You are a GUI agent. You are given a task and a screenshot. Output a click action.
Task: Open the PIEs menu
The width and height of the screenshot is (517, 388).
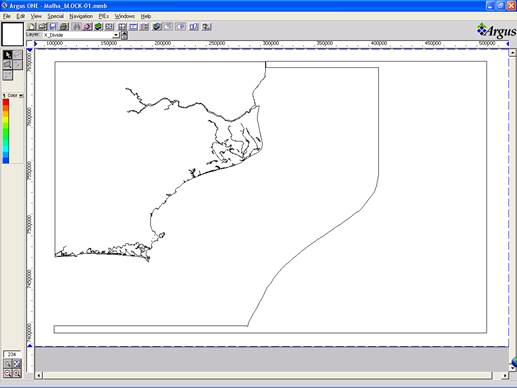(104, 16)
